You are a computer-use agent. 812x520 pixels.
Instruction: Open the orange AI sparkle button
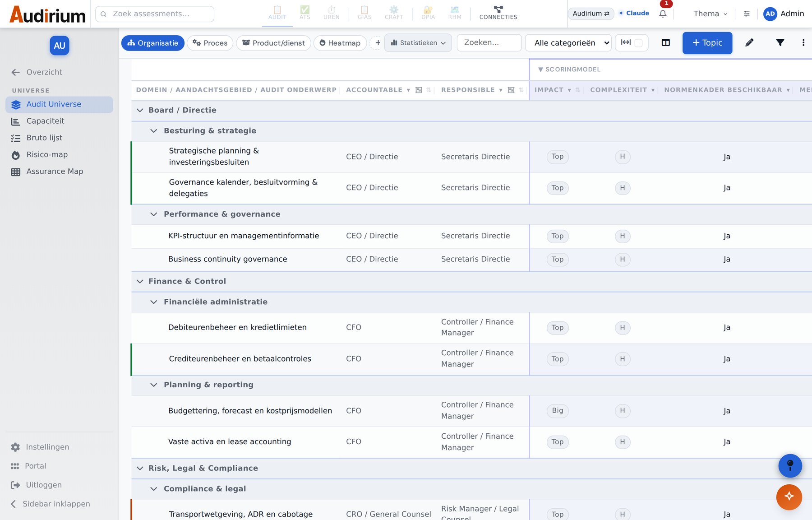pos(789,497)
